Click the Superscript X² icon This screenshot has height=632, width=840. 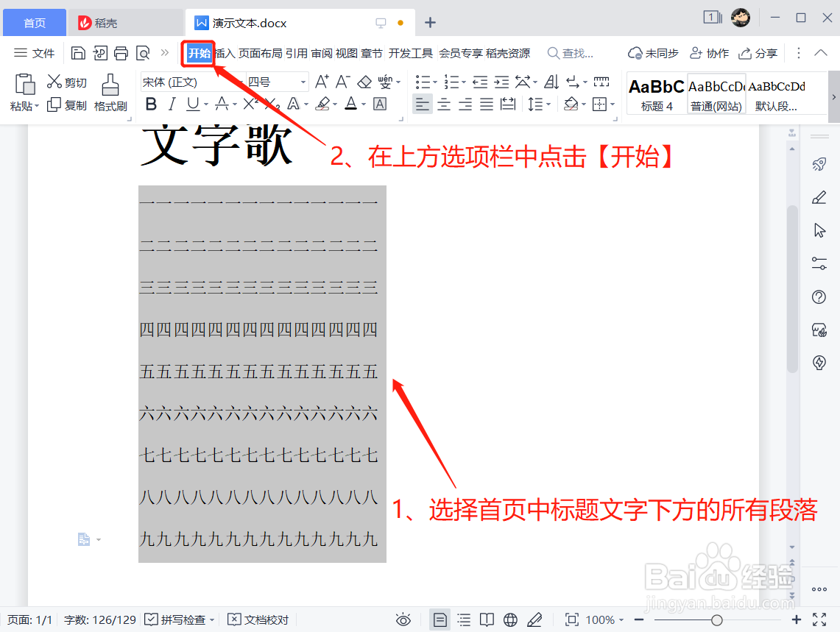[250, 103]
